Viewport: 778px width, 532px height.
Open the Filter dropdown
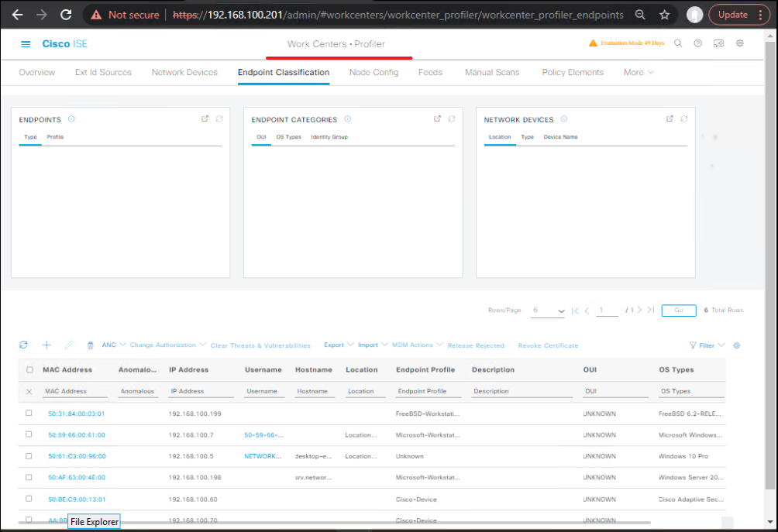coord(707,345)
